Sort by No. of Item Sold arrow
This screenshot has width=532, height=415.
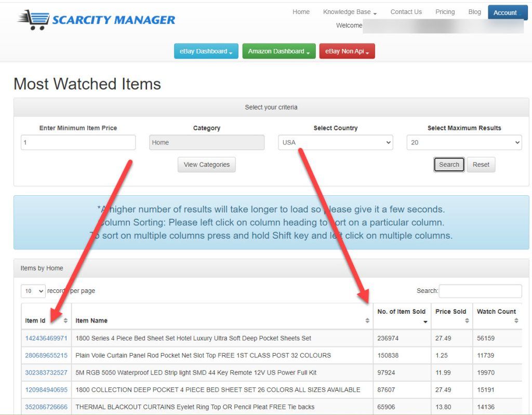(425, 322)
